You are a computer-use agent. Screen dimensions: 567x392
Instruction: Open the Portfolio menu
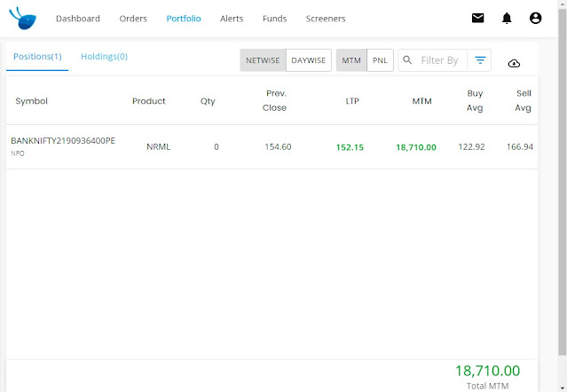pos(184,19)
